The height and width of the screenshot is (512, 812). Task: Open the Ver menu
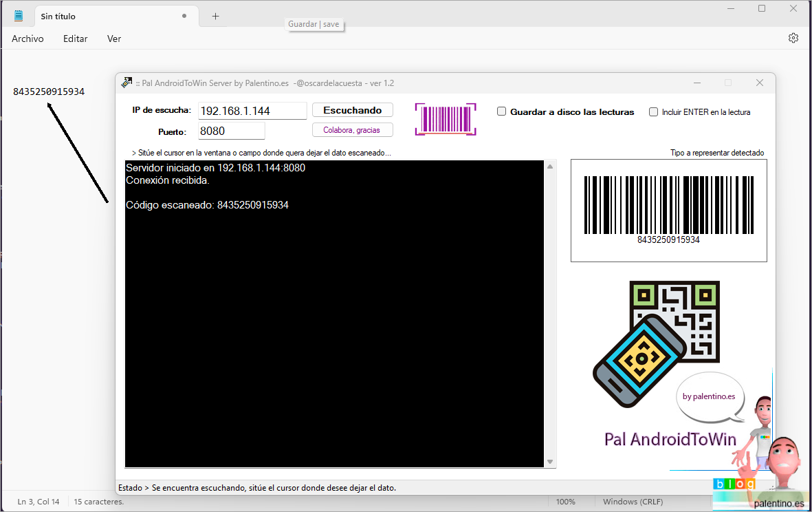point(114,39)
